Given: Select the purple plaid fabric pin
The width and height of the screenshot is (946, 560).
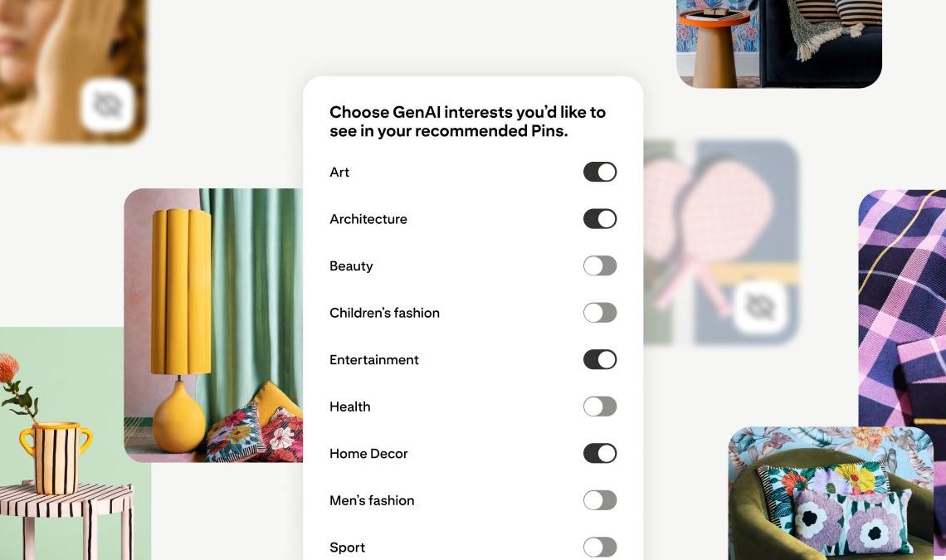Looking at the screenshot, I should (902, 314).
